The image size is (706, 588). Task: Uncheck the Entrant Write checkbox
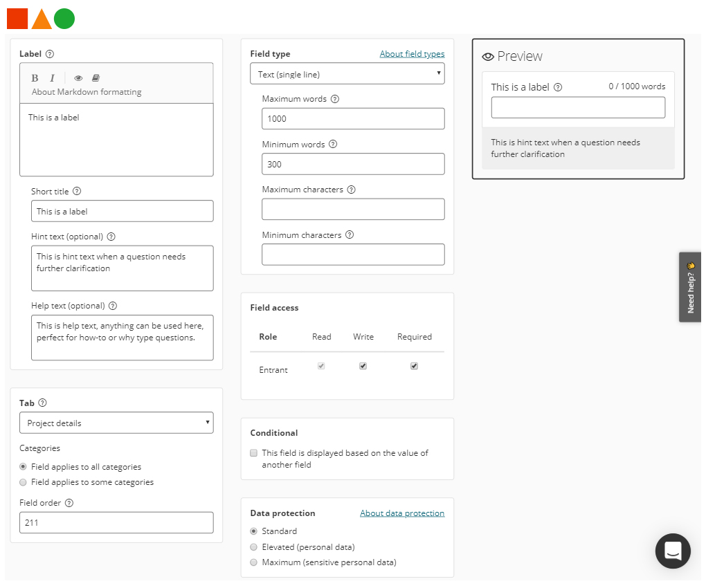click(363, 366)
